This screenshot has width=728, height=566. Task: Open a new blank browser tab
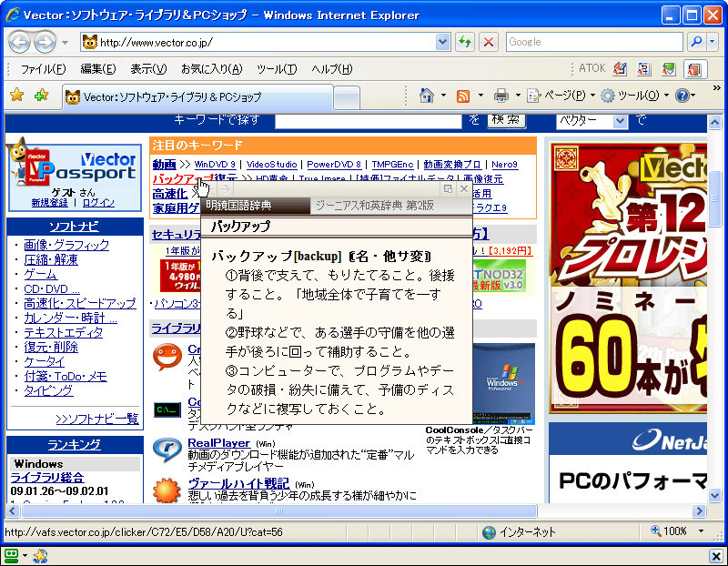347,98
